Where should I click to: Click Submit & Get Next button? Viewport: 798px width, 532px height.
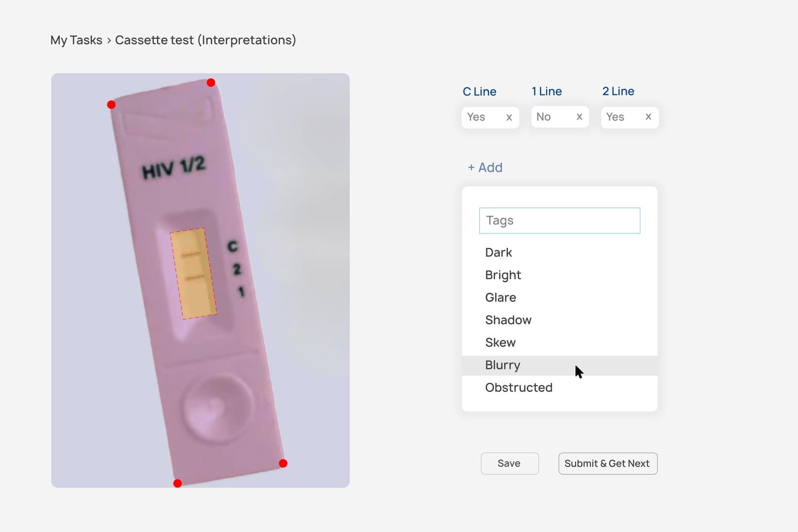click(608, 464)
